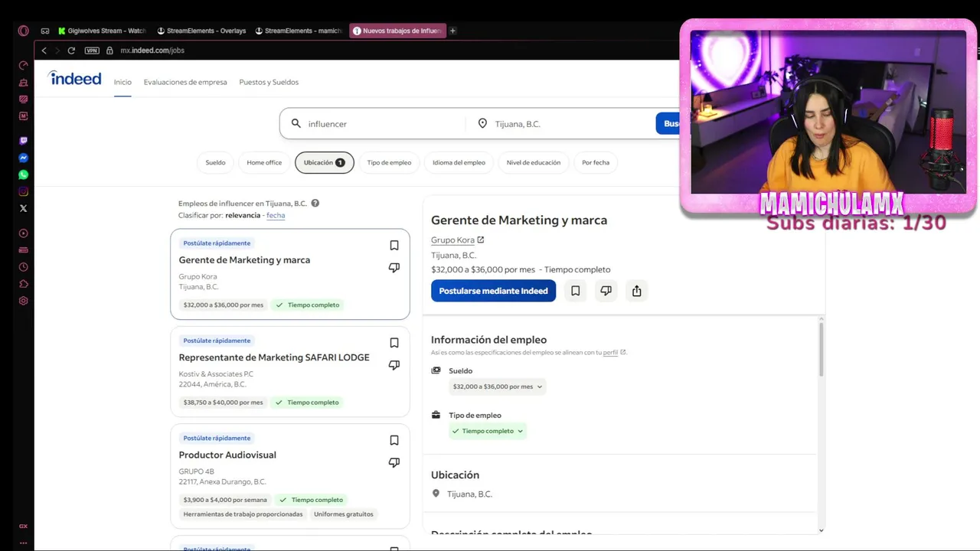Click the Indeed logo

click(x=75, y=78)
